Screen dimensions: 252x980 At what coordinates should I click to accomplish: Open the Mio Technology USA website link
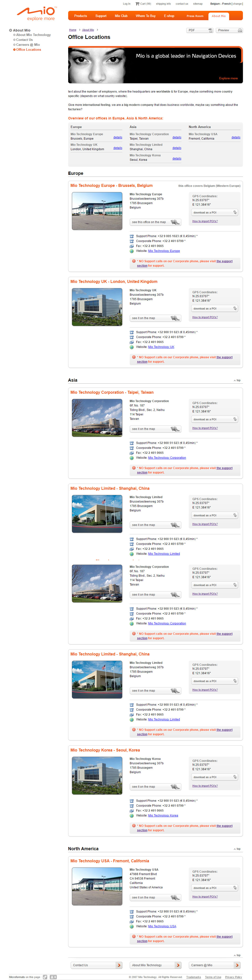pyautogui.click(x=162, y=926)
